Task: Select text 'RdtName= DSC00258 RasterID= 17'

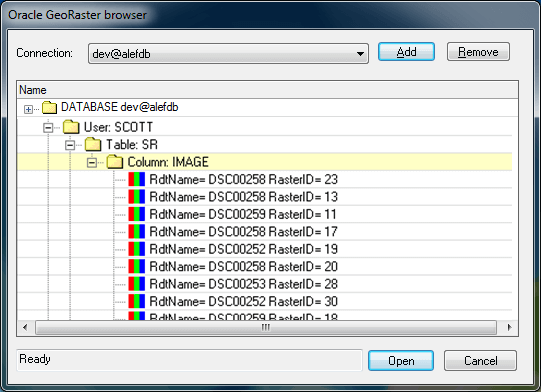Action: 244,232
